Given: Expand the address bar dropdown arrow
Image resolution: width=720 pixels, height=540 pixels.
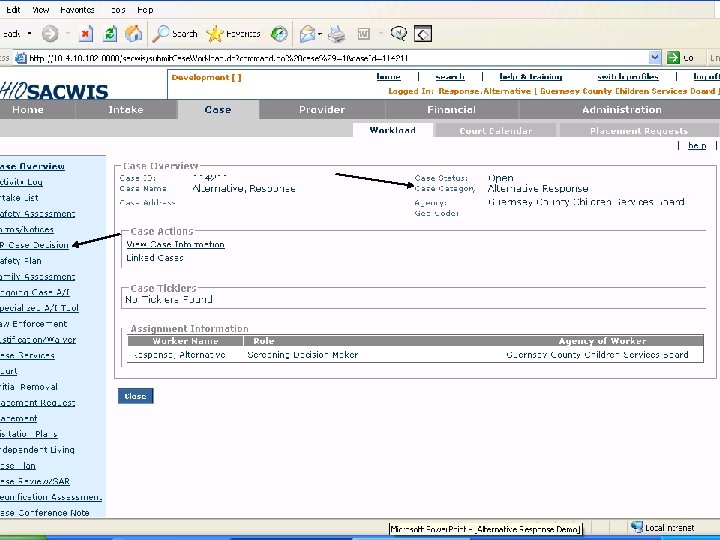Looking at the screenshot, I should 655,58.
